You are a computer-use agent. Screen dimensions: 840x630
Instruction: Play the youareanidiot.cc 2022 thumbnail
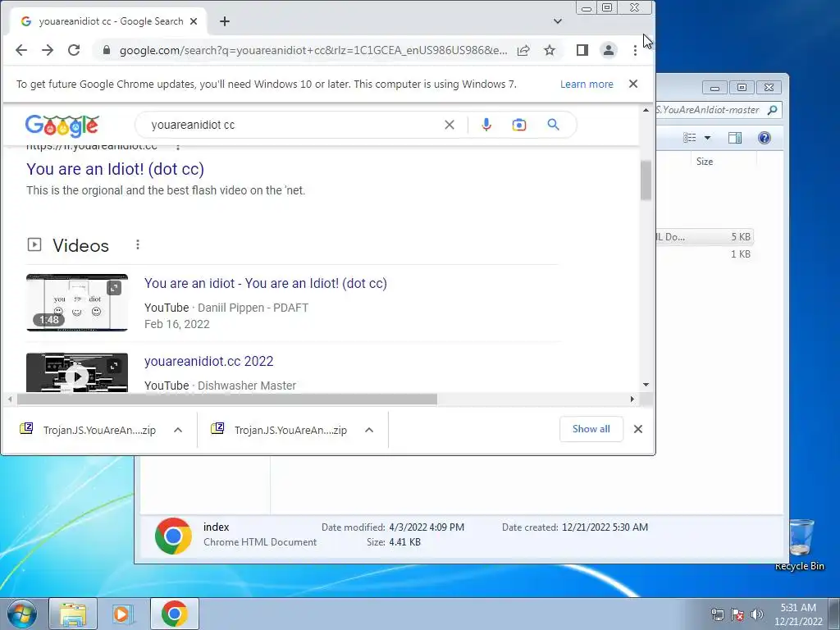(77, 373)
